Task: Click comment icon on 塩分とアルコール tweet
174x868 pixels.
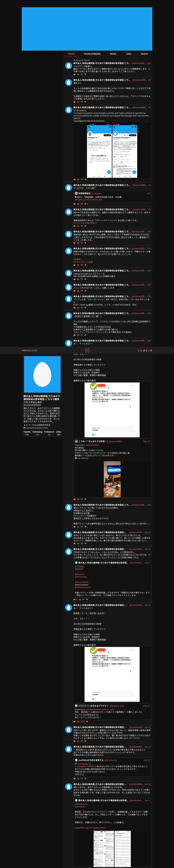Action: (x=74, y=527)
